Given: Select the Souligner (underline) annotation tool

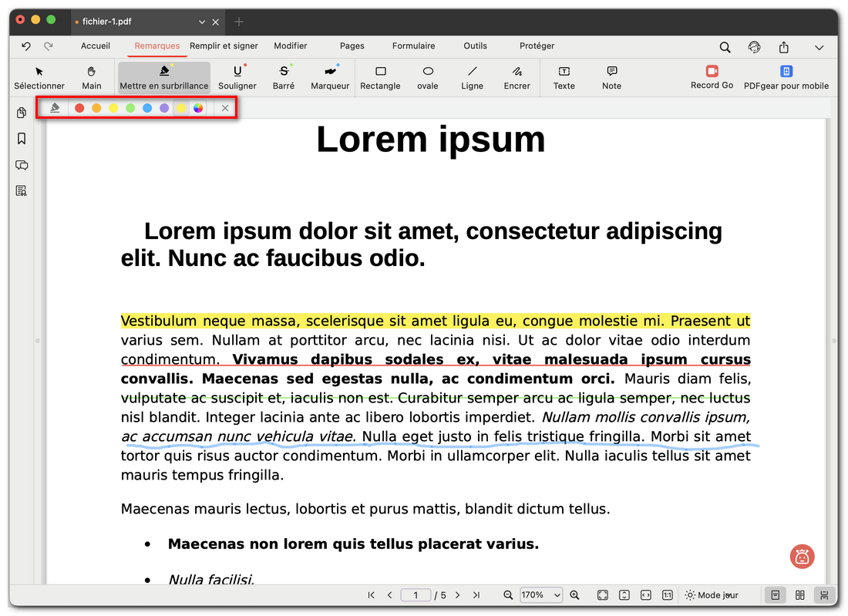Looking at the screenshot, I should (x=237, y=78).
